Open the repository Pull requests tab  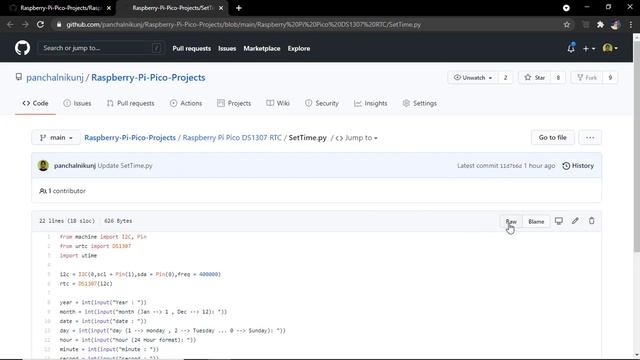131,103
